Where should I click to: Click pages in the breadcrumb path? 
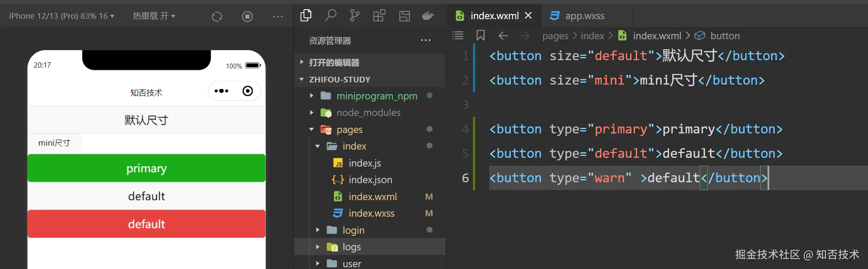tap(555, 36)
